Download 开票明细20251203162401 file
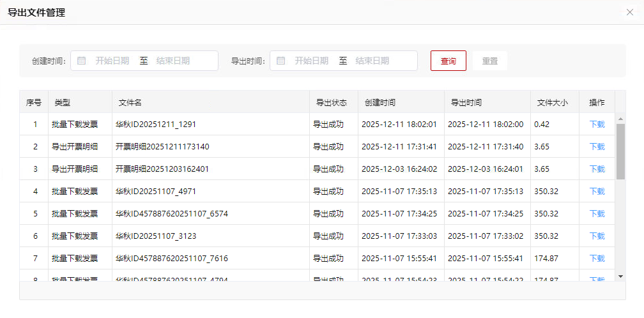644x318 pixels. (597, 169)
